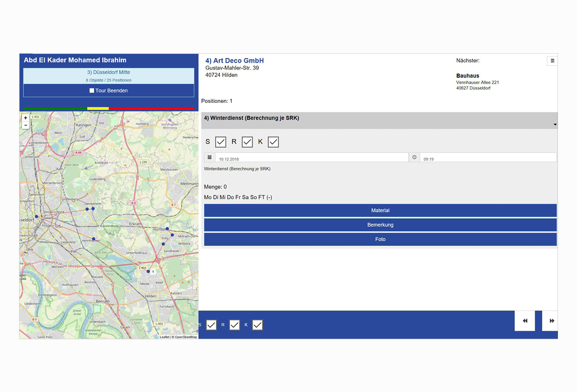Viewport: 577px width, 392px height.
Task: Toggle the K checkbox in bottom bar
Action: 257,325
